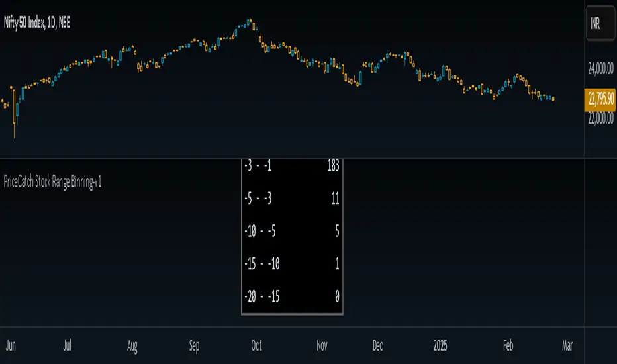Click the 2025 label on time axis
The image size is (617, 364).
[x=440, y=346]
